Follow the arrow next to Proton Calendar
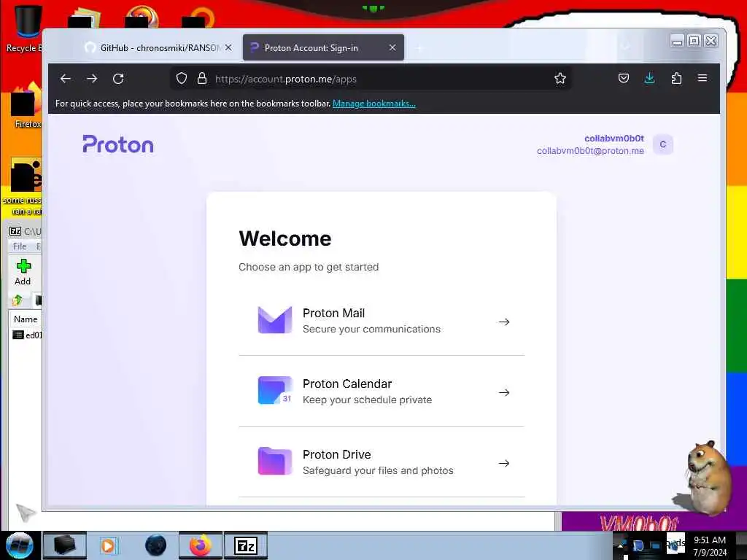This screenshot has width=747, height=560. point(504,392)
